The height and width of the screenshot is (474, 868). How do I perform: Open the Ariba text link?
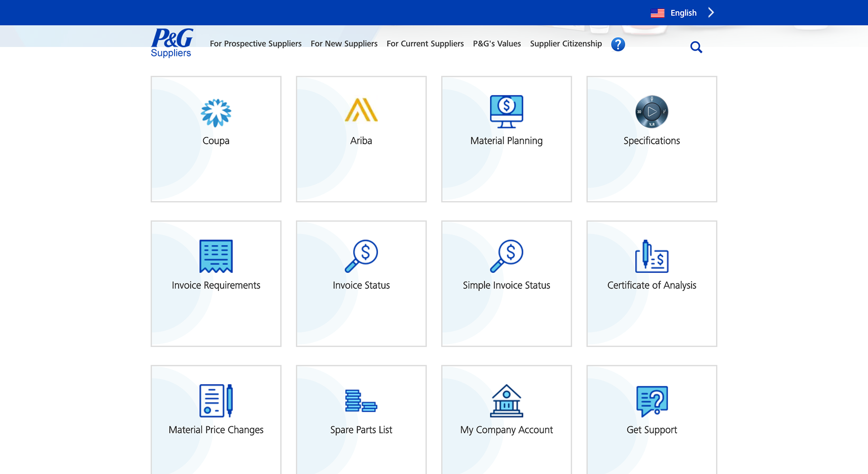[x=361, y=141]
